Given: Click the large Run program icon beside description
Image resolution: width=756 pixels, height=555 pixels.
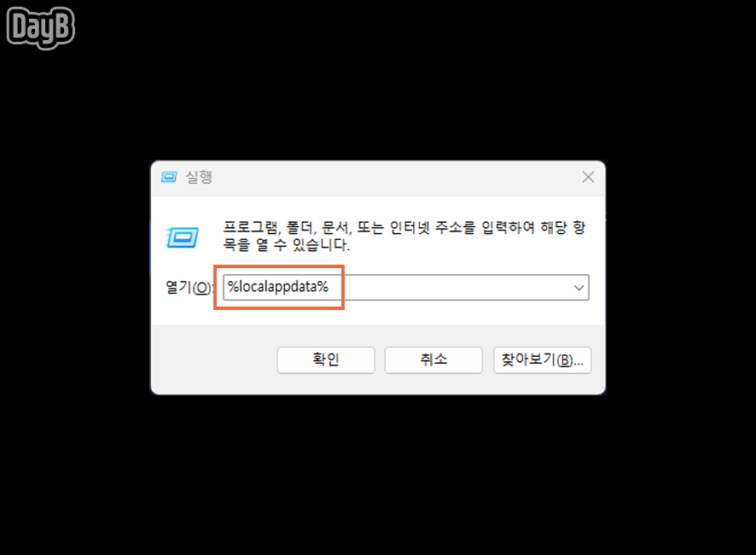Looking at the screenshot, I should pyautogui.click(x=183, y=237).
